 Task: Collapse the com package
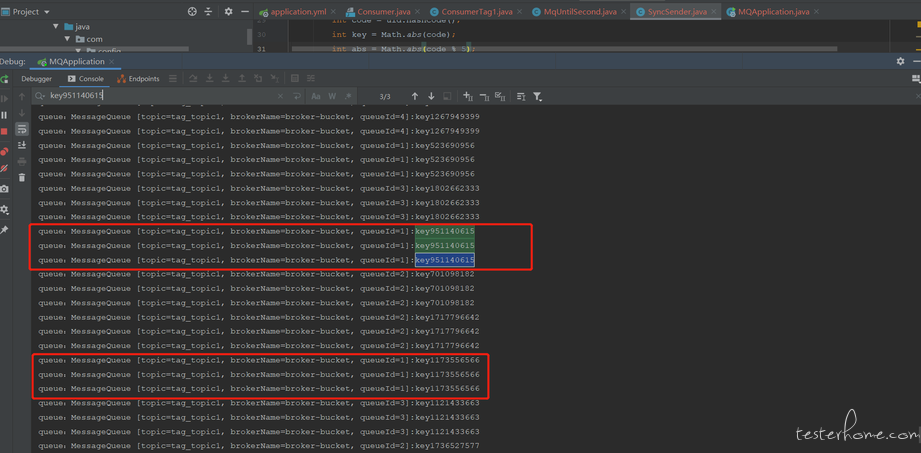(68, 39)
